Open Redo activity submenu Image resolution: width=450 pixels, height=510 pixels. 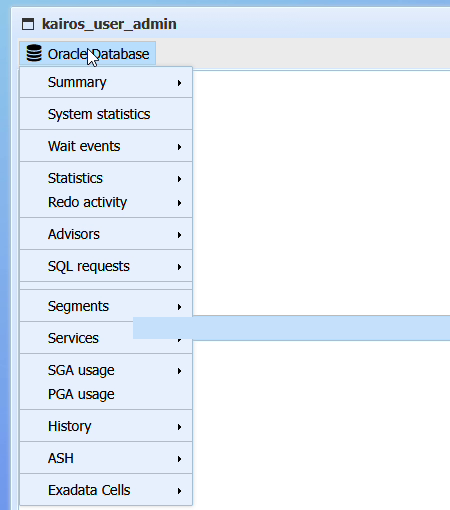(106, 202)
